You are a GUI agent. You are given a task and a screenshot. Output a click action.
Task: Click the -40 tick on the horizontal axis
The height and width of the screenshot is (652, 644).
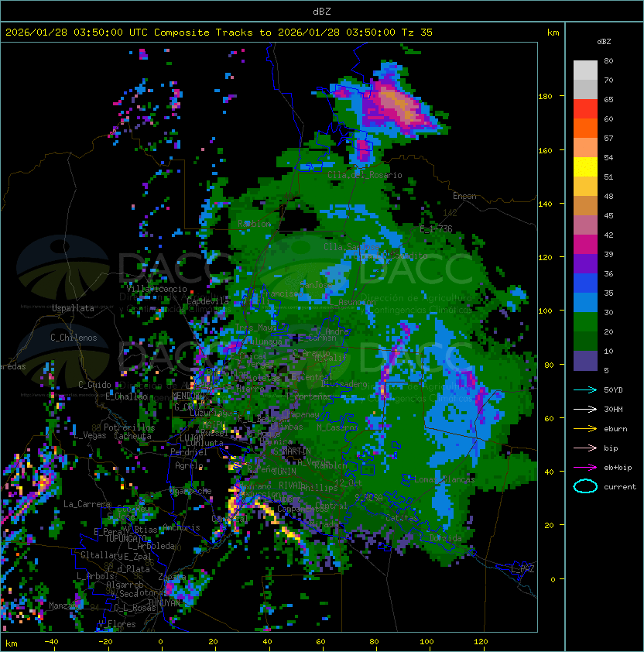coord(52,642)
